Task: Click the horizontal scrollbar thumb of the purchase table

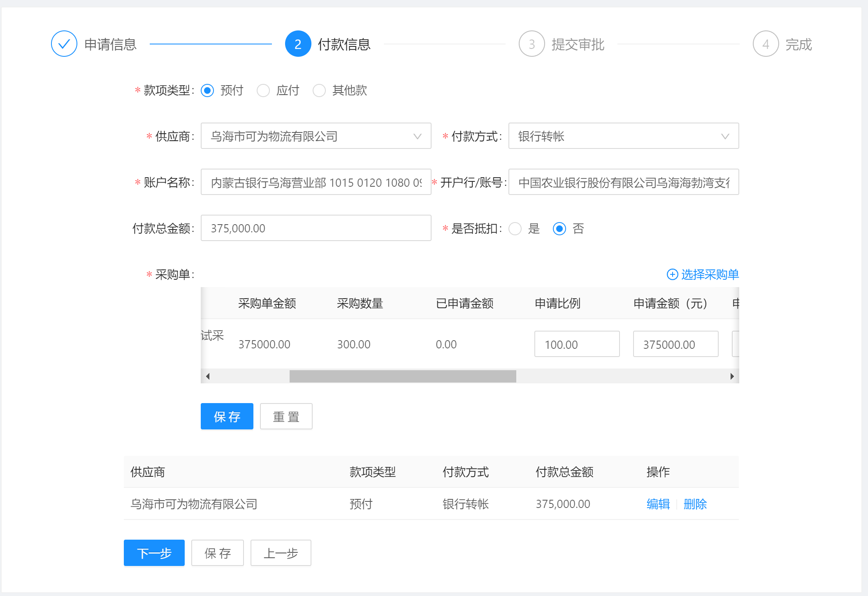Action: [402, 376]
